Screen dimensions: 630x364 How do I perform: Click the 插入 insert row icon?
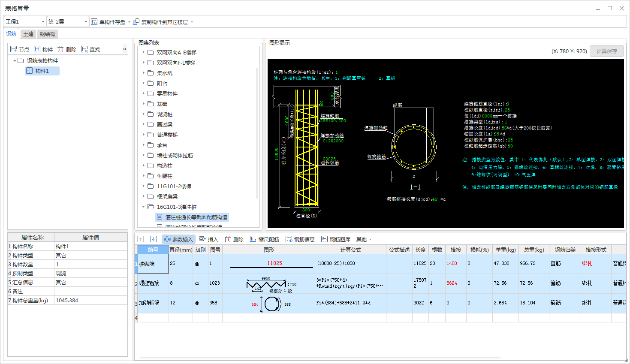(202, 239)
